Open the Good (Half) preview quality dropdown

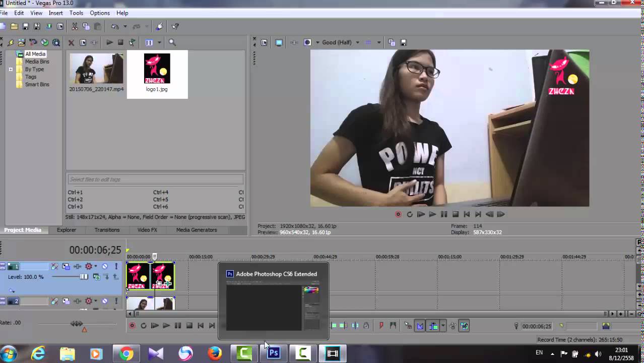coord(357,43)
